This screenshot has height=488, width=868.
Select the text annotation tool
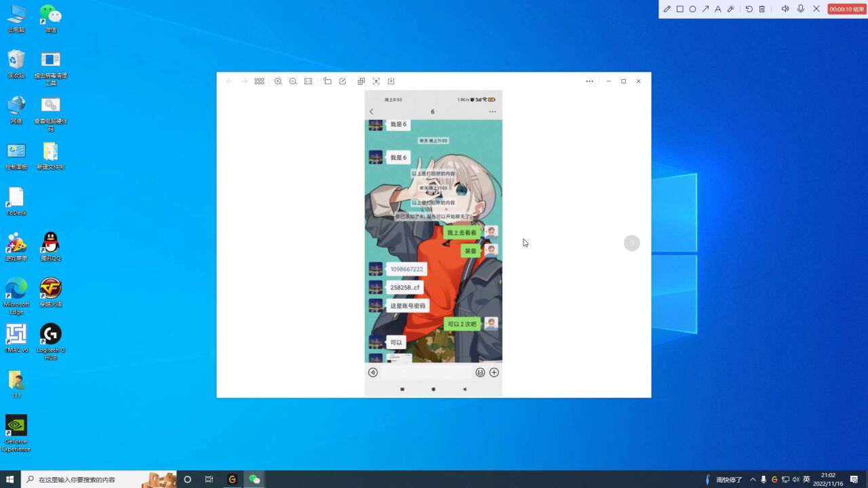tap(718, 9)
